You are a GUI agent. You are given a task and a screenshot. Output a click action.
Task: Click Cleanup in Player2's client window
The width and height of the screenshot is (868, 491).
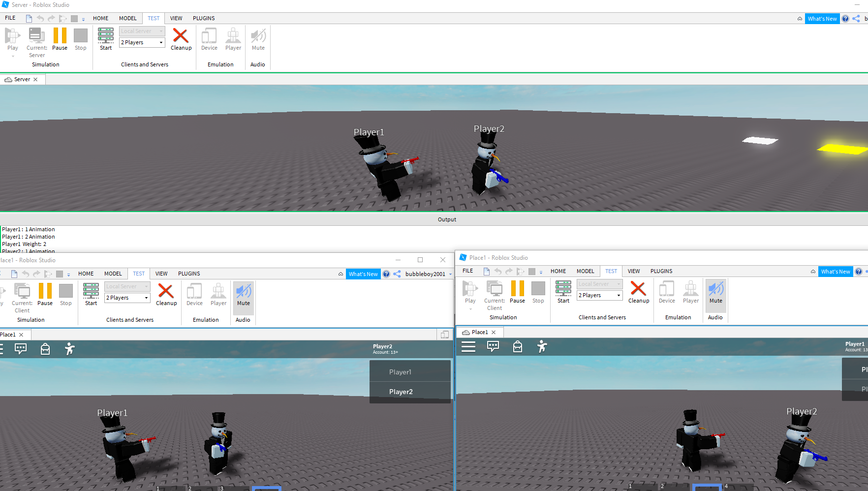point(166,295)
